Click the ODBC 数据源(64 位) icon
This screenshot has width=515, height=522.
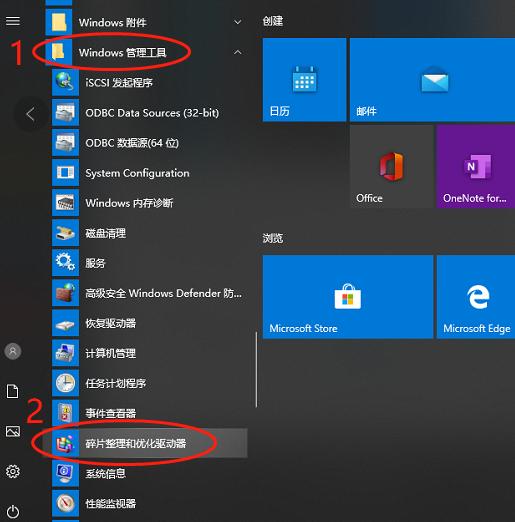click(65, 143)
